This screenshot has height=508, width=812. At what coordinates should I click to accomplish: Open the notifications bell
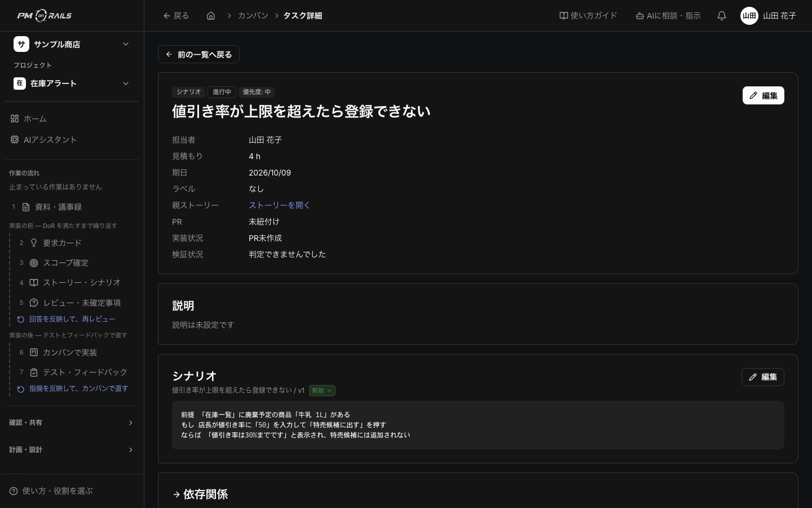(x=722, y=16)
